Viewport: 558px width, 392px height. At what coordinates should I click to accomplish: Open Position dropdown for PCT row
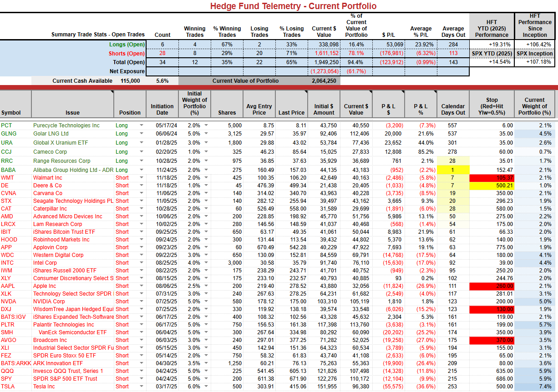click(x=141, y=126)
